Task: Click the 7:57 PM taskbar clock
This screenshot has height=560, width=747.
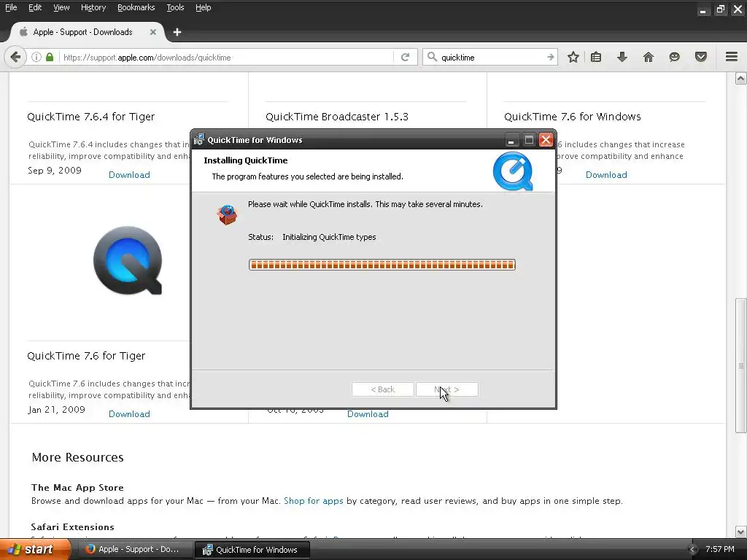Action: tap(720, 549)
